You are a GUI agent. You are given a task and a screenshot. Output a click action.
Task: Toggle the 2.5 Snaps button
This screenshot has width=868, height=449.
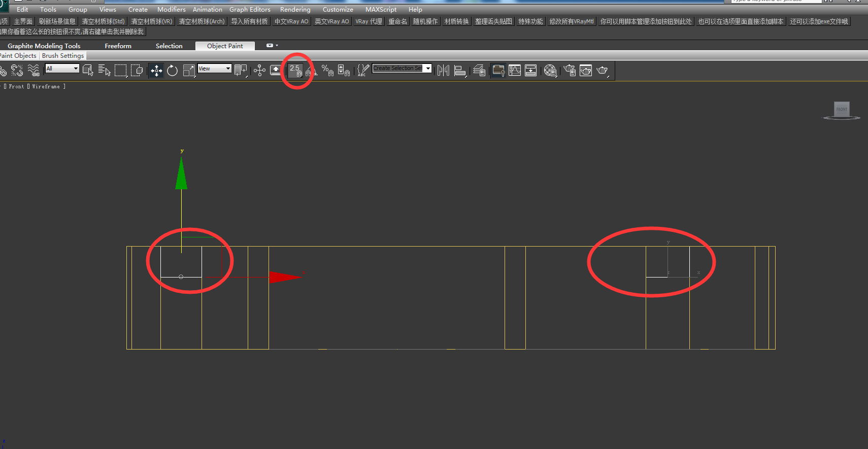tap(296, 71)
